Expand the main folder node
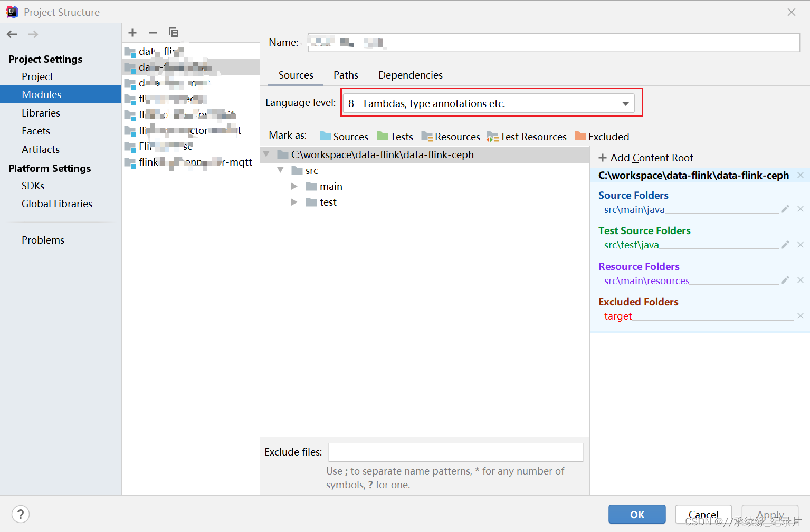 point(294,186)
